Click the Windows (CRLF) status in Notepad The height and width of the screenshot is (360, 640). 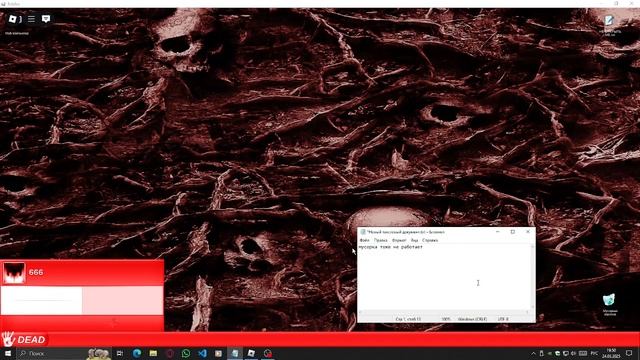[x=472, y=319]
